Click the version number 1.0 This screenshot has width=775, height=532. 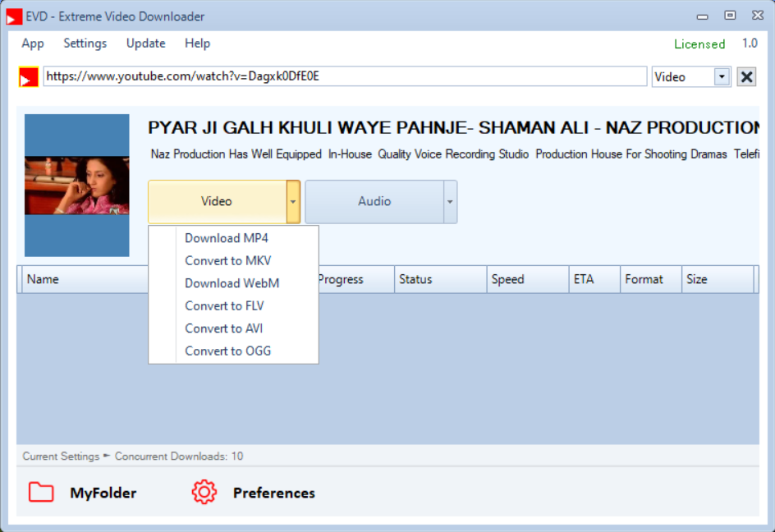[x=750, y=44]
